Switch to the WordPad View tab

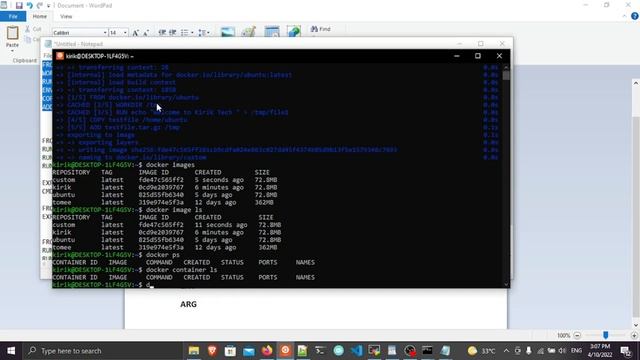click(66, 16)
